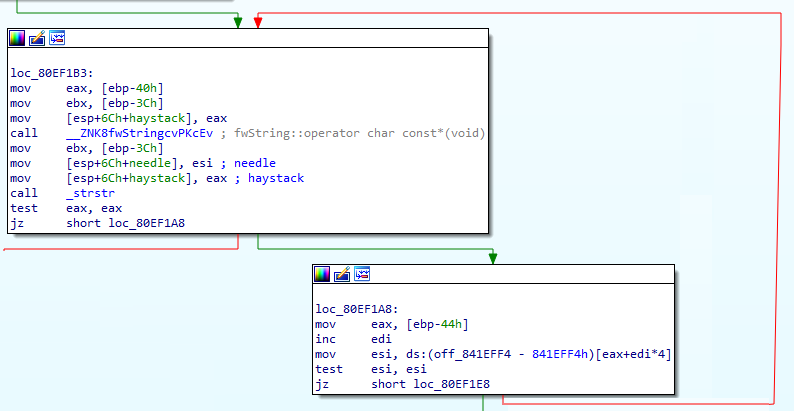The image size is (794, 411).
Task: Click edit comment pencil icon on loc_80EF1B3 block
Action: [37, 38]
